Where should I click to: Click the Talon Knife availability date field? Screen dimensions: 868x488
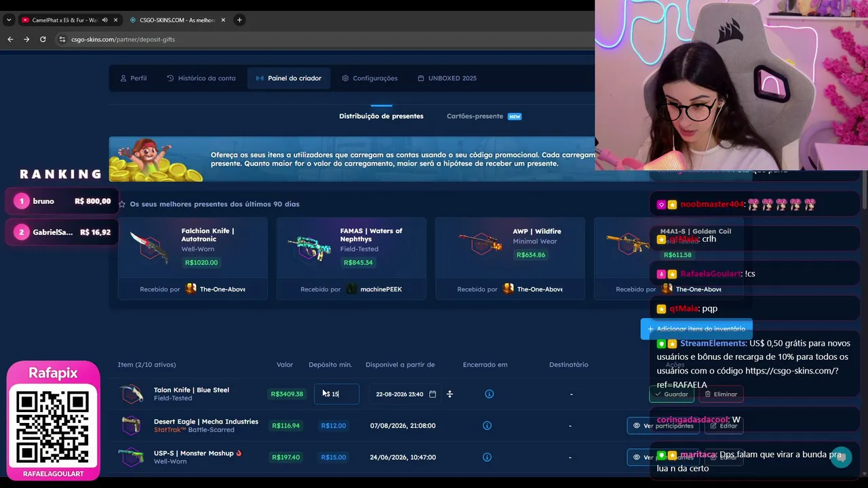coord(405,394)
